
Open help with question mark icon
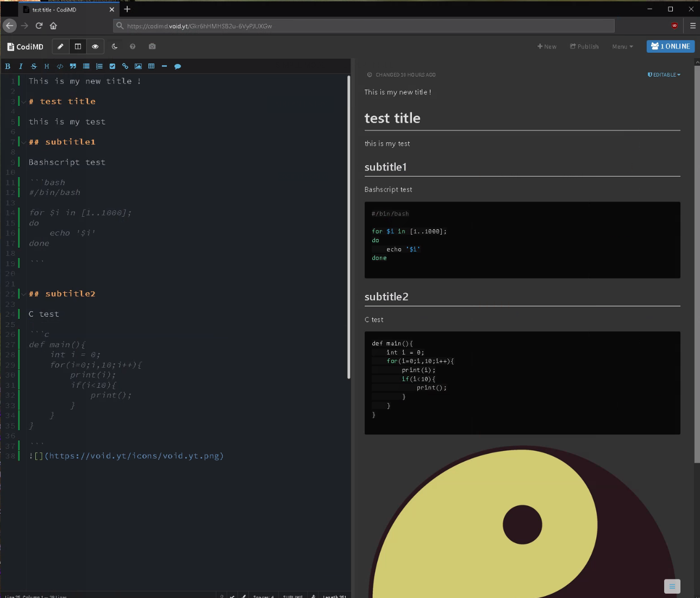133,47
